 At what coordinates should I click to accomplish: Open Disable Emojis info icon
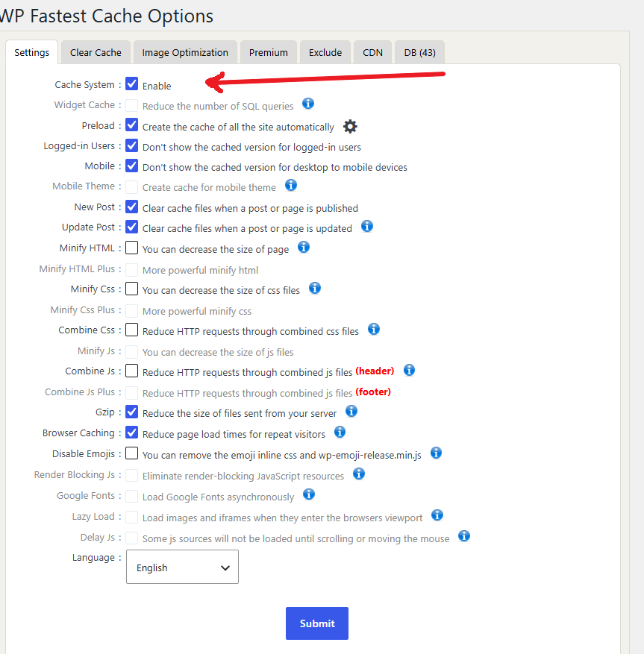click(x=436, y=453)
